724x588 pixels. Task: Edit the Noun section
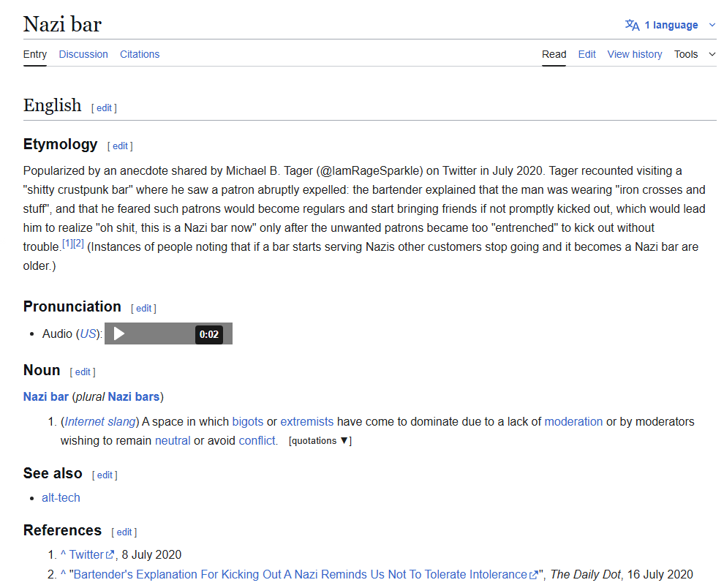tap(83, 372)
